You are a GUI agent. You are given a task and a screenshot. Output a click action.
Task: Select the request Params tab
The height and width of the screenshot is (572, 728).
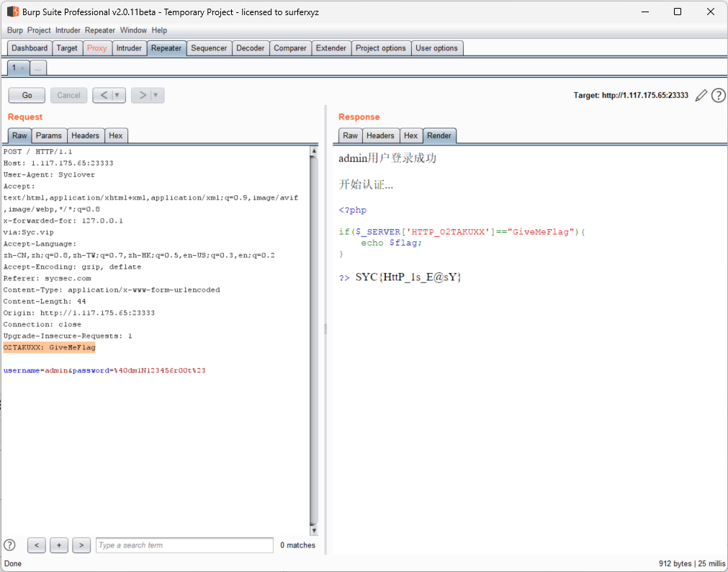(x=49, y=135)
